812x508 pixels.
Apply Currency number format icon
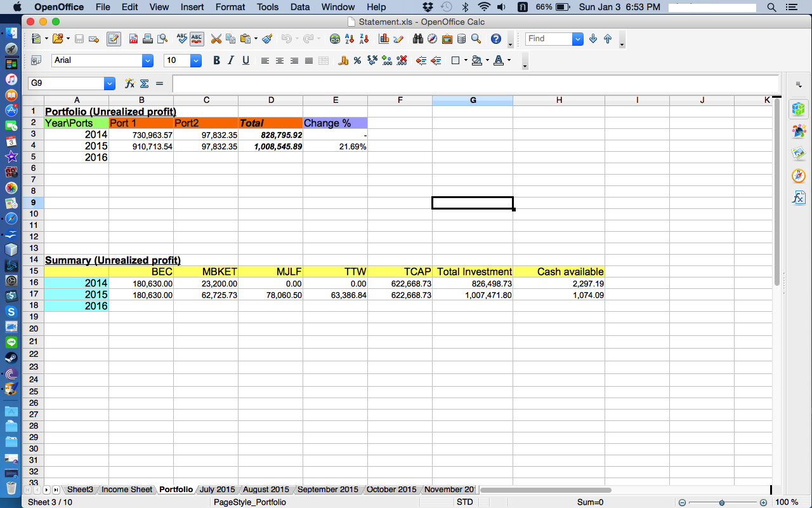[x=343, y=60]
